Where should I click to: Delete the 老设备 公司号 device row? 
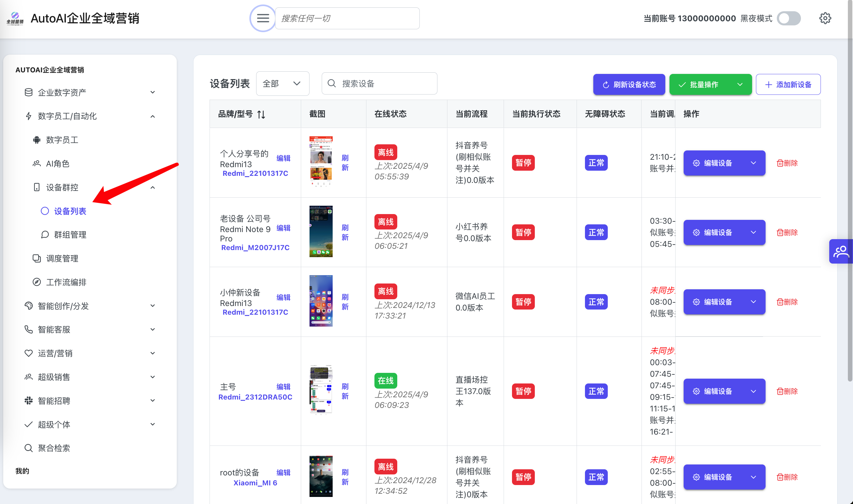787,232
